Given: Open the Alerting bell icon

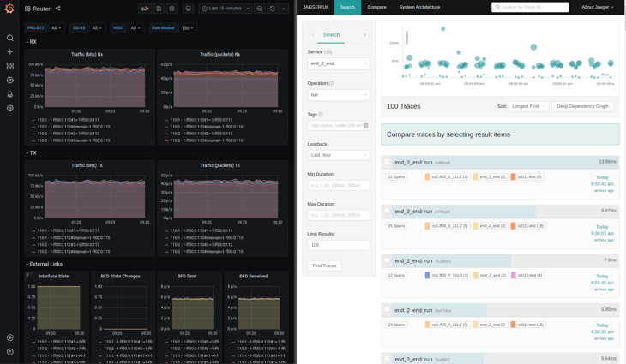Looking at the screenshot, I should coord(10,94).
